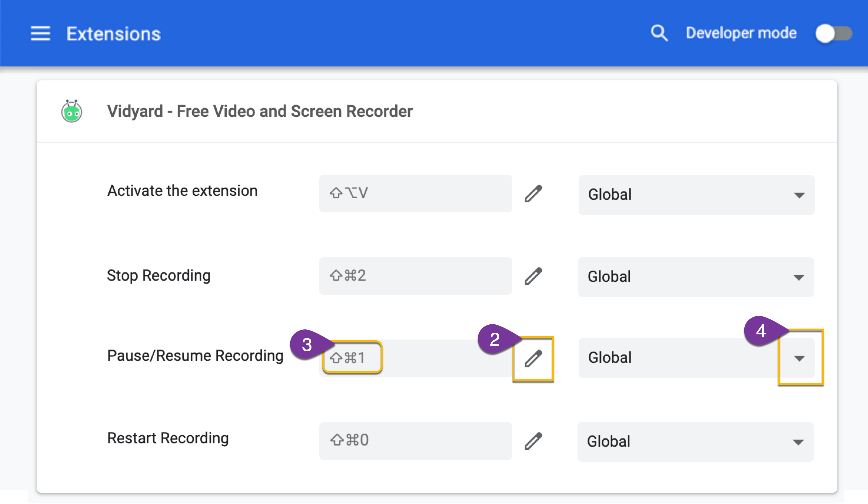Open scope dropdown for Pause/Resume Recording
The width and height of the screenshot is (868, 504).
696,358
